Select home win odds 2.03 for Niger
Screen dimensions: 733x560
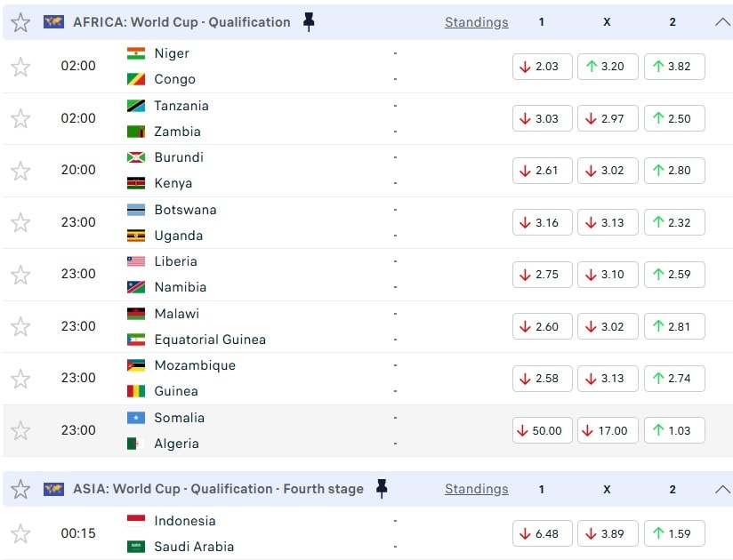click(x=542, y=67)
